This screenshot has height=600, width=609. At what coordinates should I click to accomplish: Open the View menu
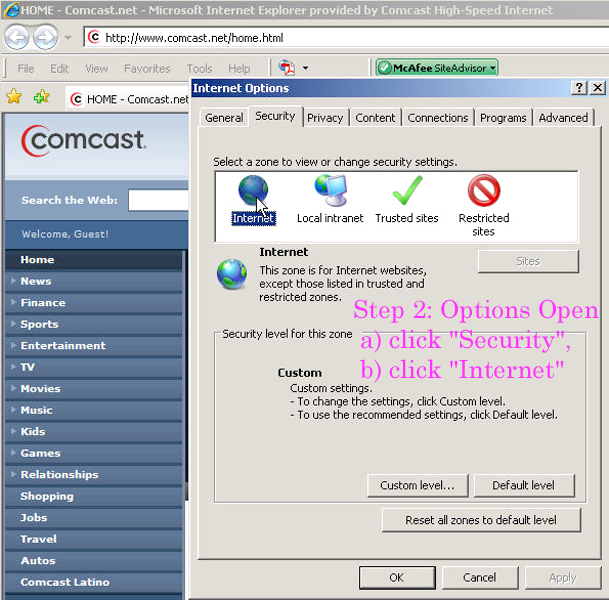(96, 69)
